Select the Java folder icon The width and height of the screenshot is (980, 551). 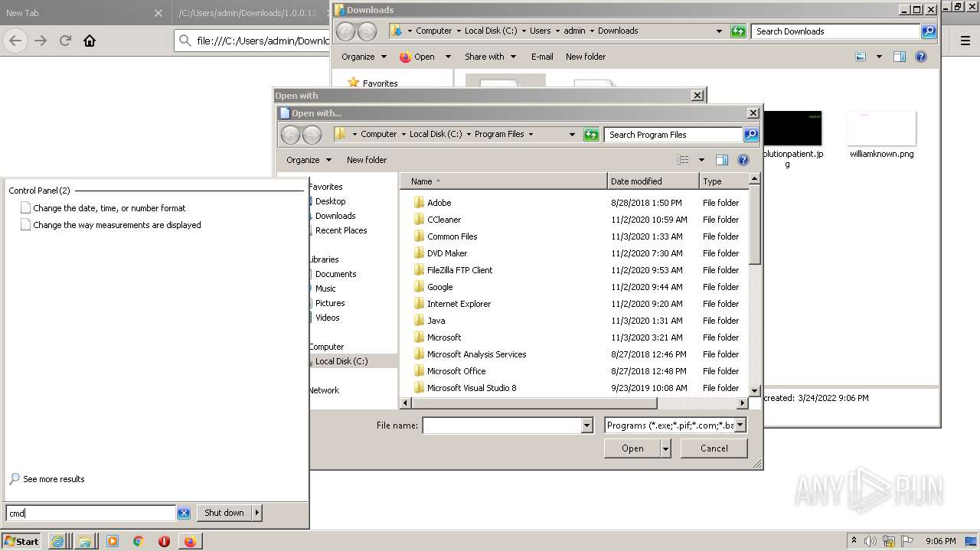(419, 321)
